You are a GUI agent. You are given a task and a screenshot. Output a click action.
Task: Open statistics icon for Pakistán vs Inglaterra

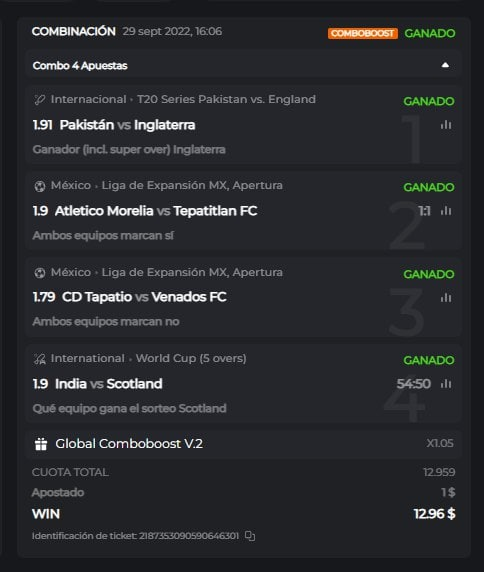coord(446,125)
